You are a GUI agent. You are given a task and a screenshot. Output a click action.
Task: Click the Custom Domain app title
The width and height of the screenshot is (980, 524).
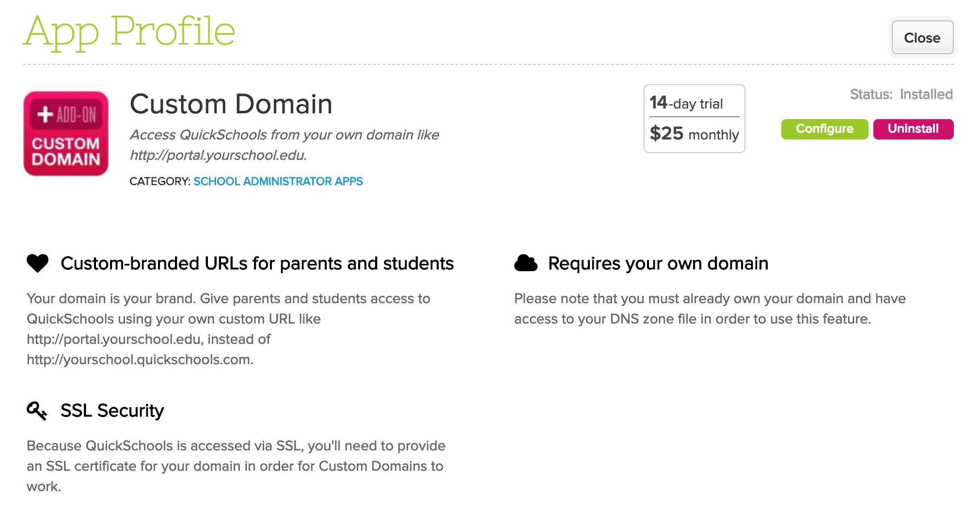[231, 103]
